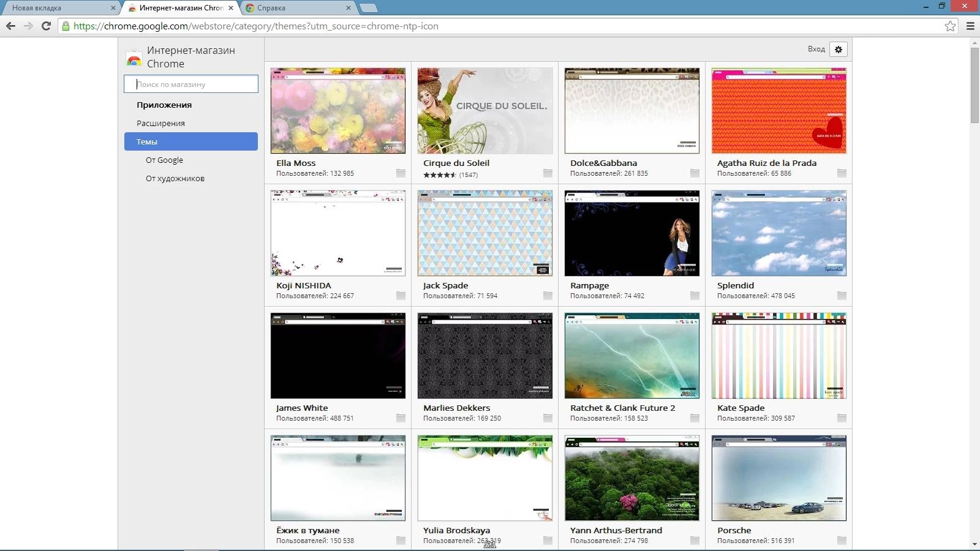Click scrollbar up arrow

[974, 42]
